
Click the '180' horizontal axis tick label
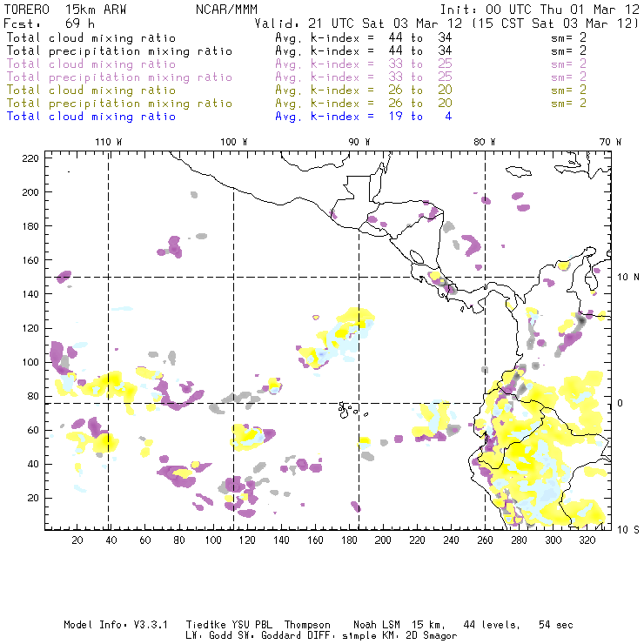pos(349,540)
